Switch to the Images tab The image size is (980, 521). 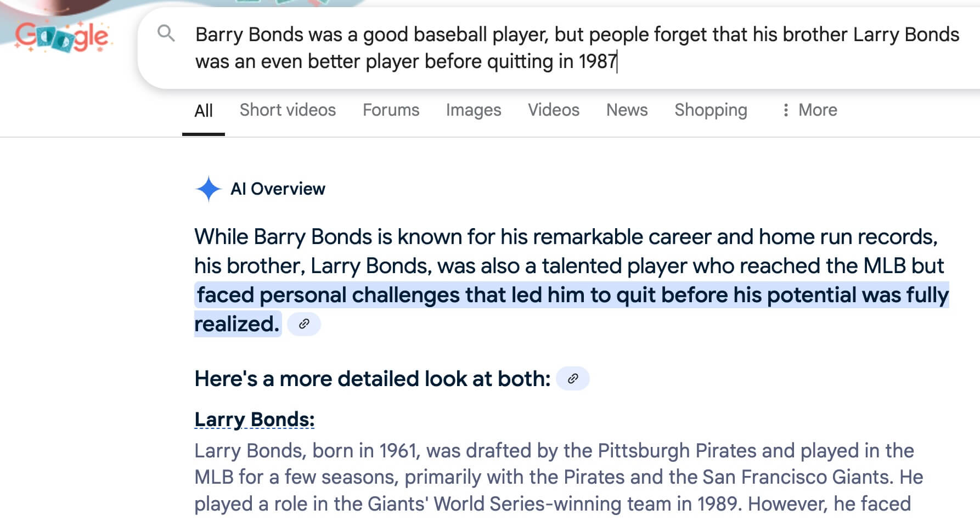[473, 110]
